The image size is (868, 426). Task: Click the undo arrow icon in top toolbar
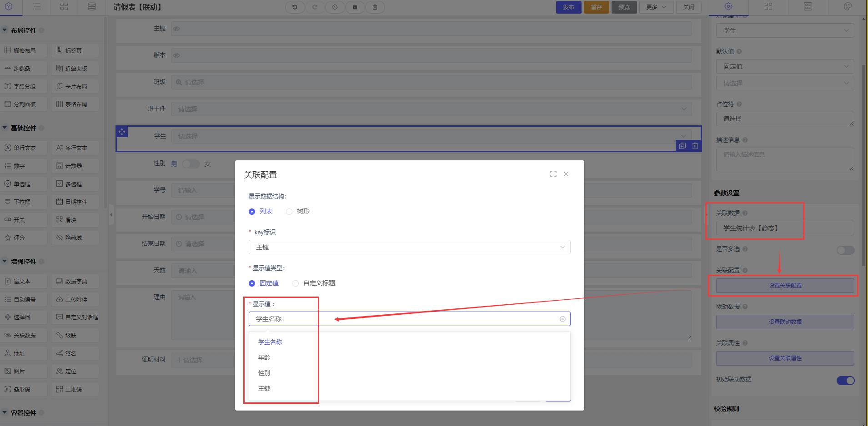point(295,7)
